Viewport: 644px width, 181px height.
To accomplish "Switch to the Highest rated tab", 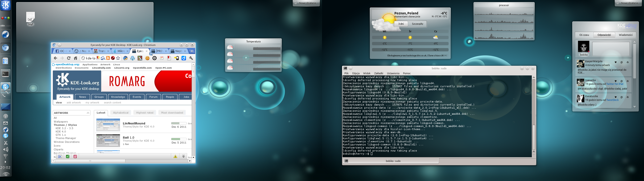I will (144, 113).
